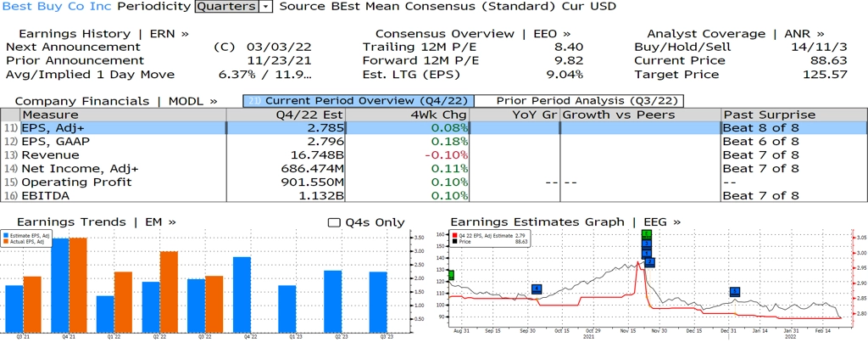Click the YoY Gr column header
The width and height of the screenshot is (868, 342).
pos(515,115)
